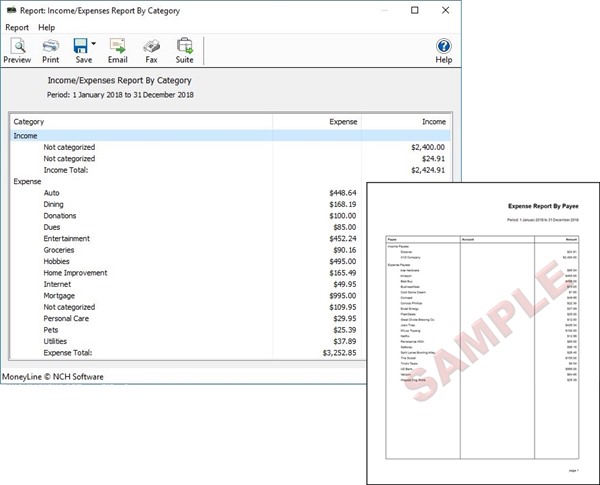The width and height of the screenshot is (600, 485).
Task: Sort by the Expense column header
Action: click(x=317, y=122)
